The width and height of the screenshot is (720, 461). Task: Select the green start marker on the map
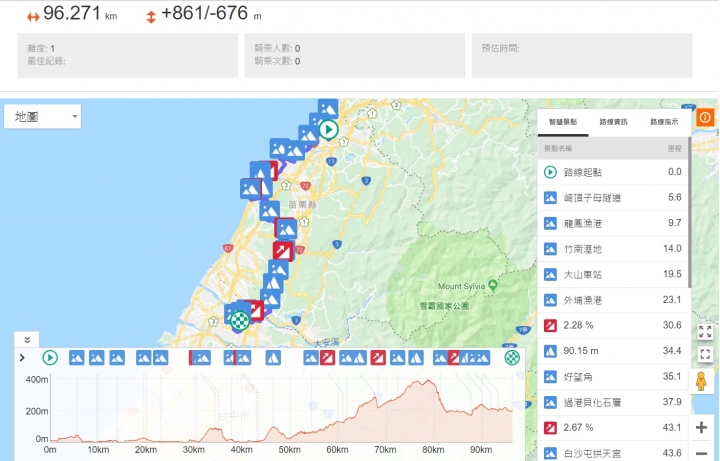[x=329, y=129]
